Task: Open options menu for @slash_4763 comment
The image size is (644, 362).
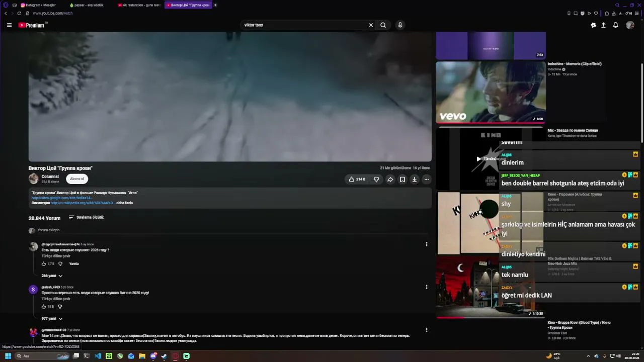Action: [427, 287]
